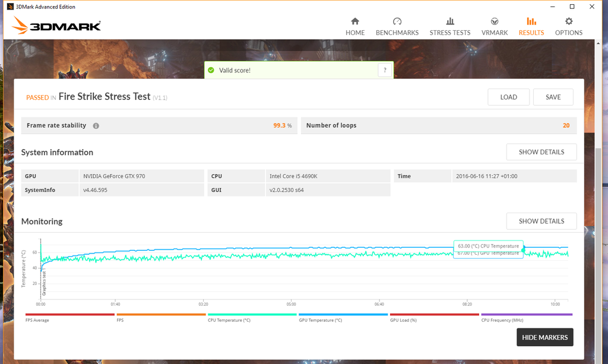Click the "Time" row label
This screenshot has height=364, width=608.
[404, 176]
